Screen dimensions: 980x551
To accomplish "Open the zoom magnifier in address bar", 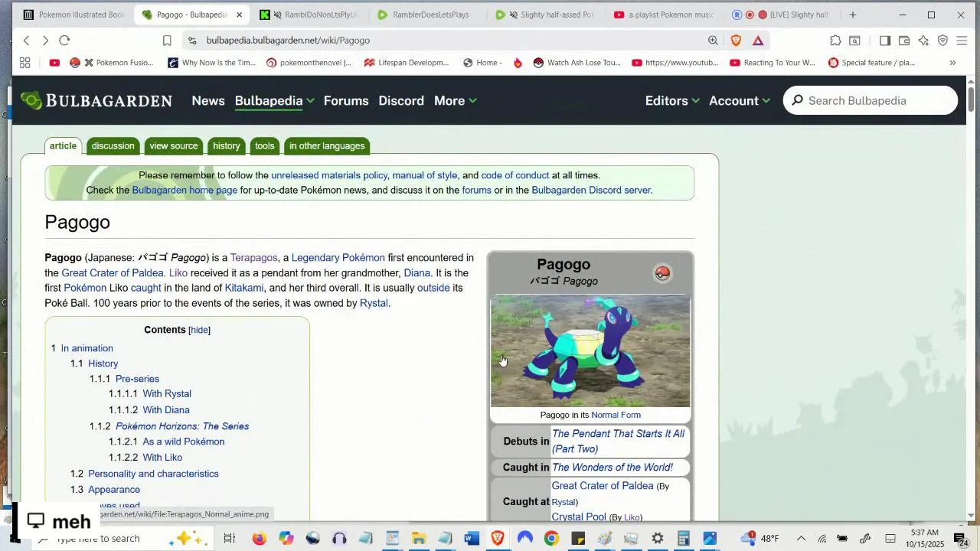I will click(713, 41).
